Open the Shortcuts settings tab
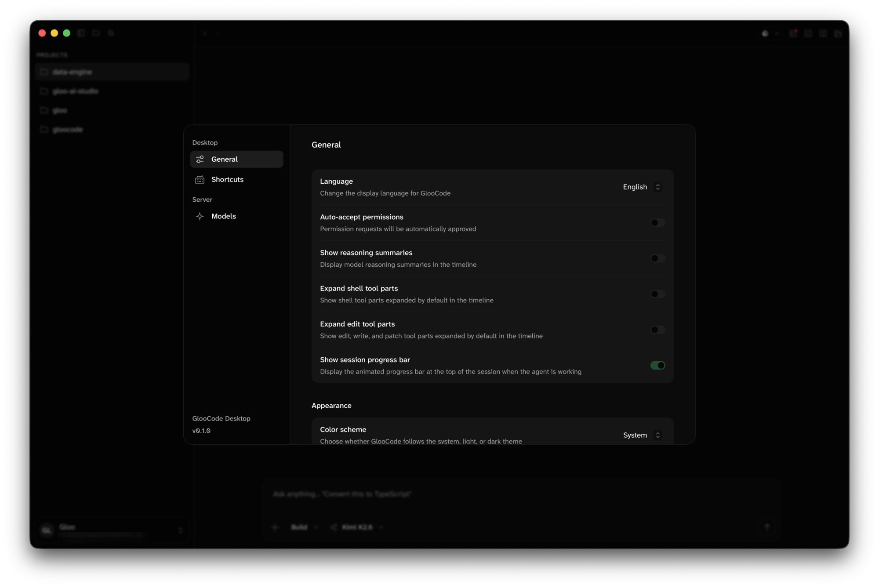The height and width of the screenshot is (588, 879). pyautogui.click(x=236, y=179)
